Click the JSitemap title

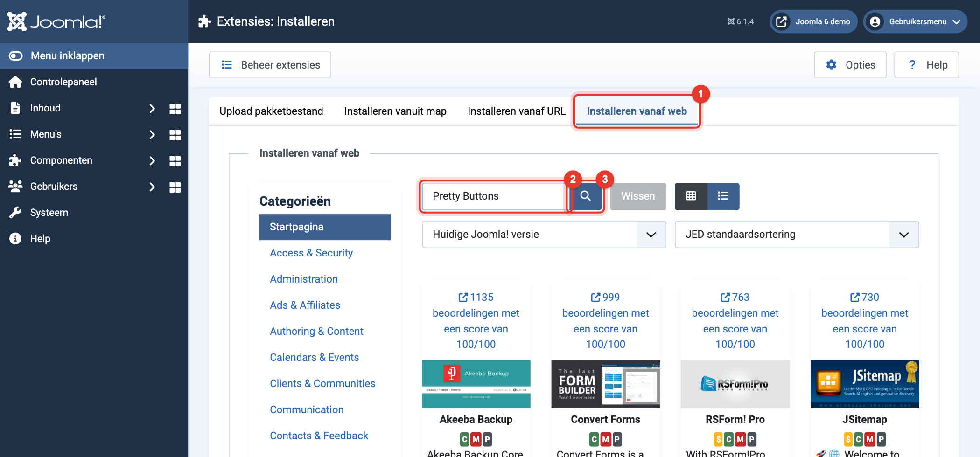click(x=865, y=420)
